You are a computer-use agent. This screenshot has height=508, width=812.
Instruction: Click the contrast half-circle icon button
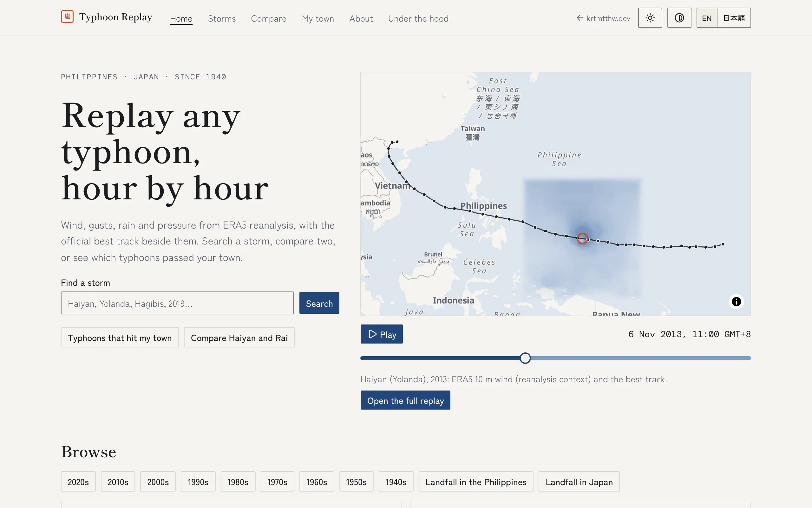click(x=679, y=18)
